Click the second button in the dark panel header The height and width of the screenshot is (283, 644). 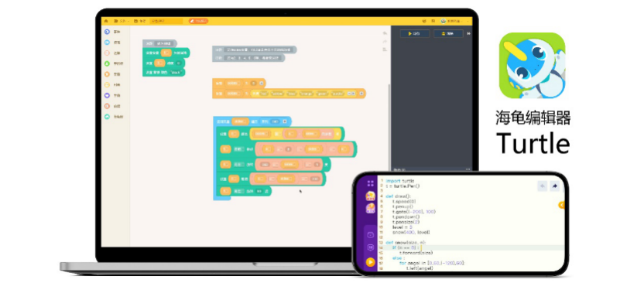click(x=448, y=33)
